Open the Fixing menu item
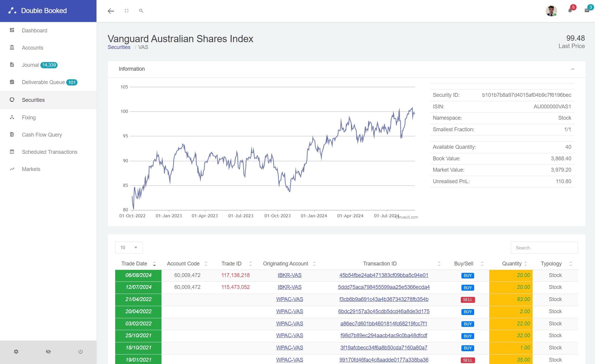The image size is (595, 364). [x=48, y=117]
